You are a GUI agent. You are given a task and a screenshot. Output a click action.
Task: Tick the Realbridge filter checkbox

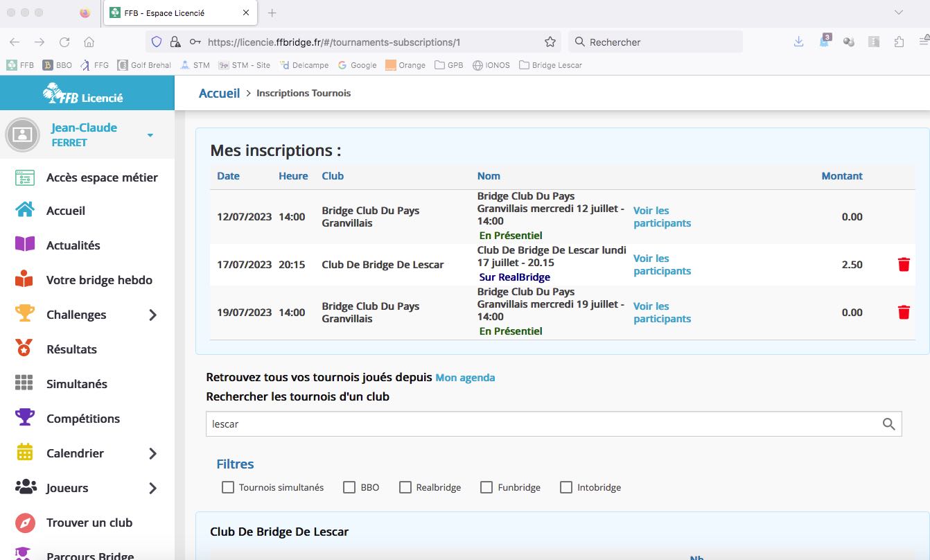[405, 487]
